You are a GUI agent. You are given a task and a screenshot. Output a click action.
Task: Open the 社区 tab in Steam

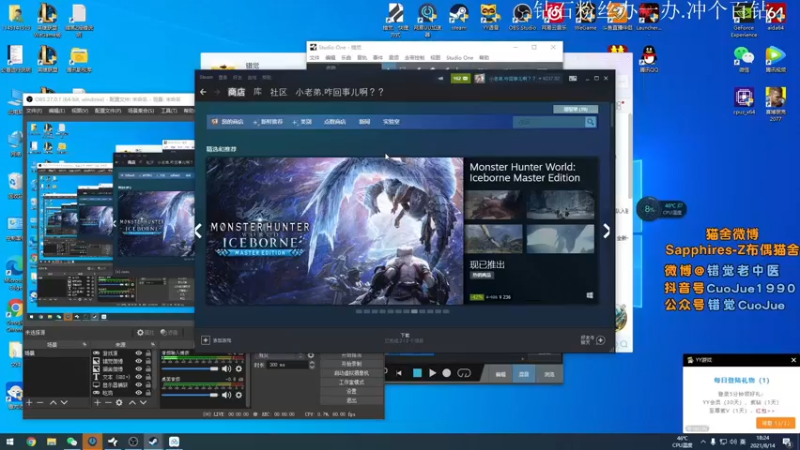278,92
